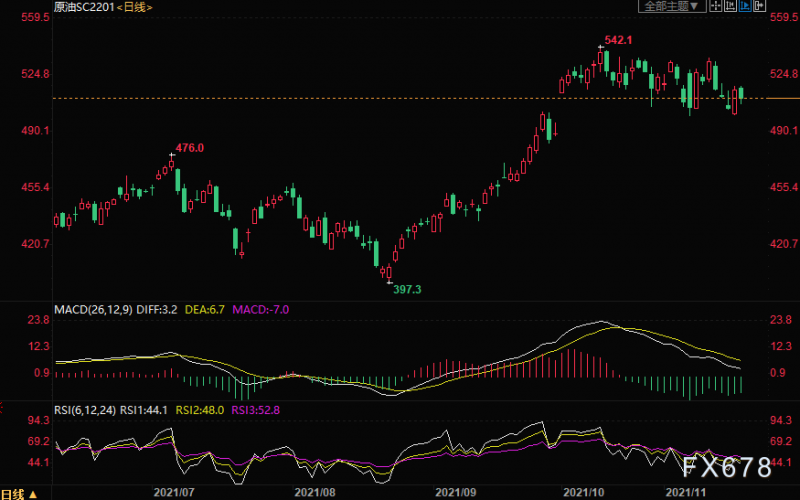Click the left RSI axis 44.1 label
The width and height of the screenshot is (800, 500).
tap(38, 462)
